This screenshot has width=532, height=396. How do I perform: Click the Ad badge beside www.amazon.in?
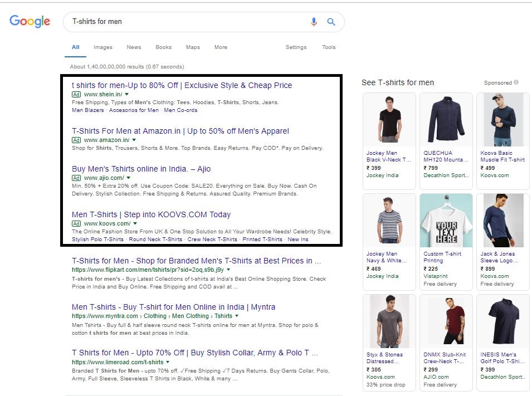click(x=76, y=140)
